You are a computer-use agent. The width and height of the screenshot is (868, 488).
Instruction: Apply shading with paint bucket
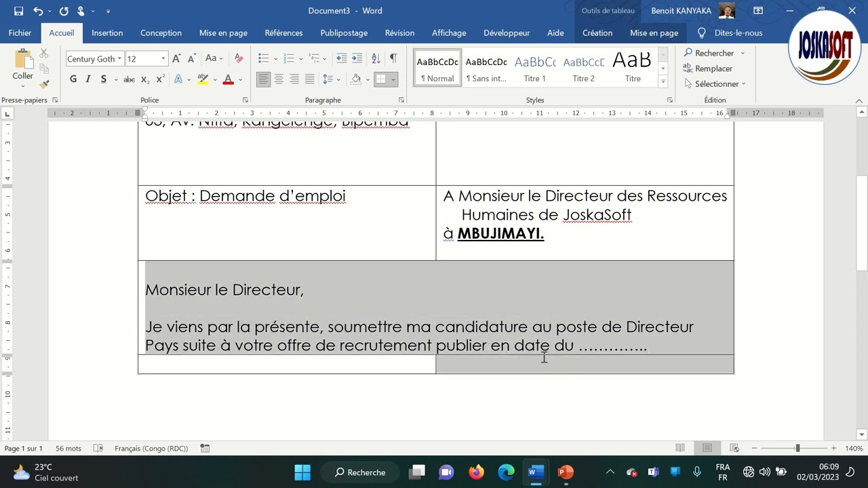point(355,79)
